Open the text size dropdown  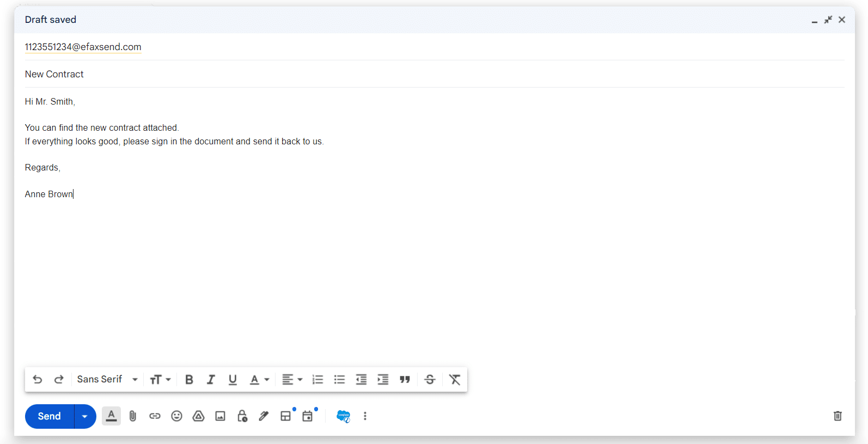[160, 379]
